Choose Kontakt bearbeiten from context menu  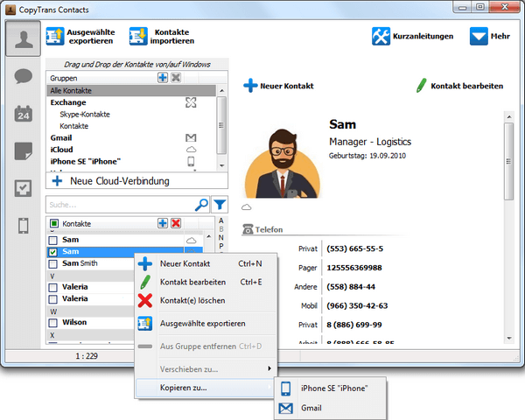[x=206, y=282]
